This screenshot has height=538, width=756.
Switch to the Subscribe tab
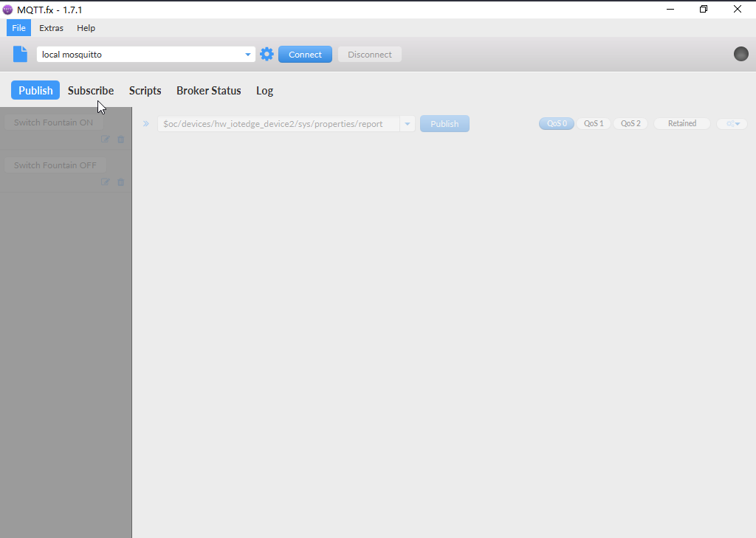tap(91, 90)
